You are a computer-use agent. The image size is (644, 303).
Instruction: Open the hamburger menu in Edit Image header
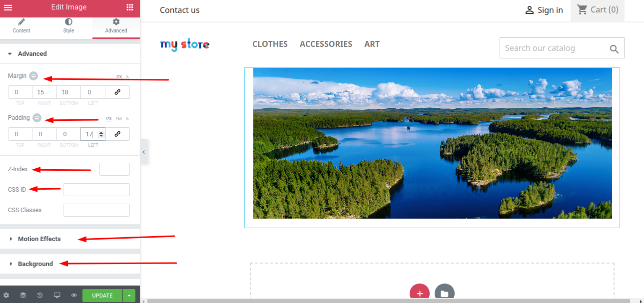pyautogui.click(x=8, y=7)
